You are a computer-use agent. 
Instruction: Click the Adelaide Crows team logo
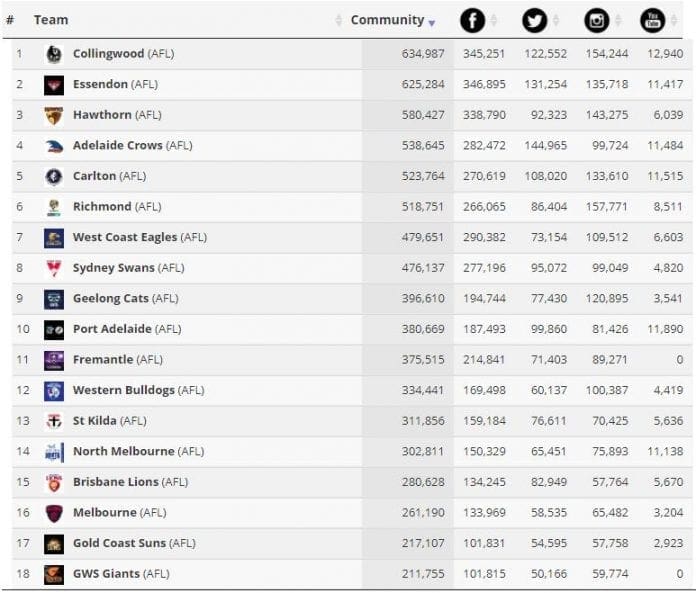[54, 146]
